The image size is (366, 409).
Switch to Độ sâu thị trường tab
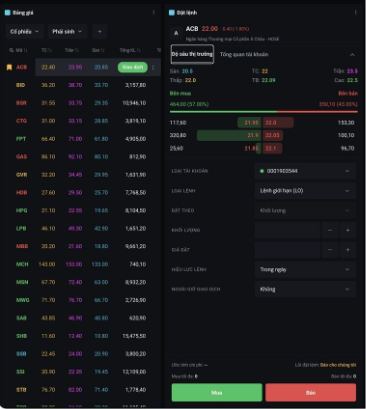tap(192, 54)
